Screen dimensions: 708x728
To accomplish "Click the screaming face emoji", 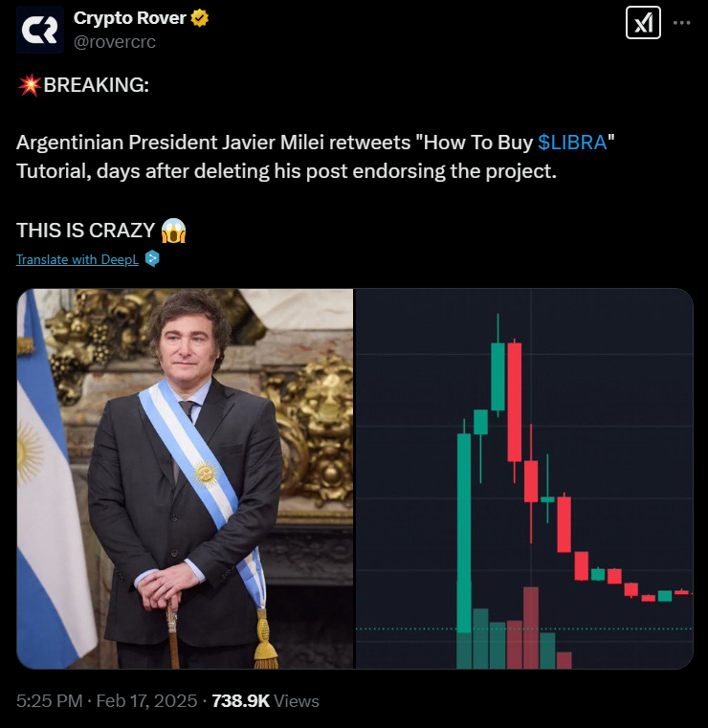I will (x=173, y=231).
